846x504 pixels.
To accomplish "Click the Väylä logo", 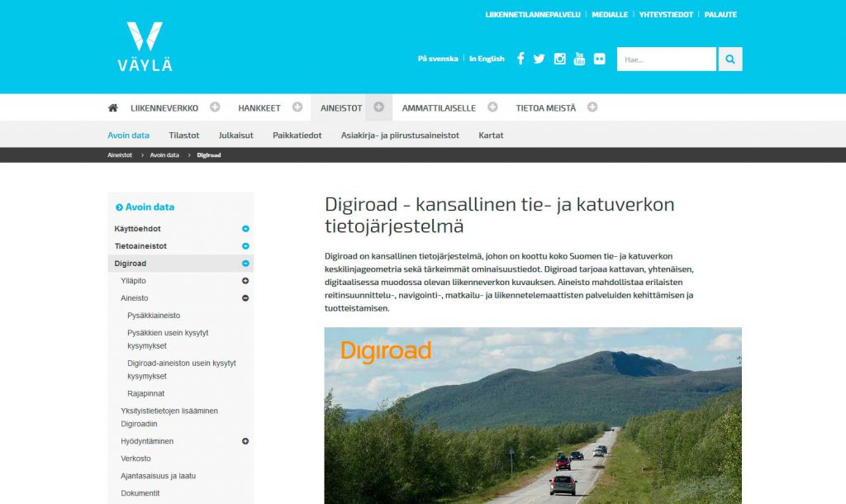I will [145, 47].
